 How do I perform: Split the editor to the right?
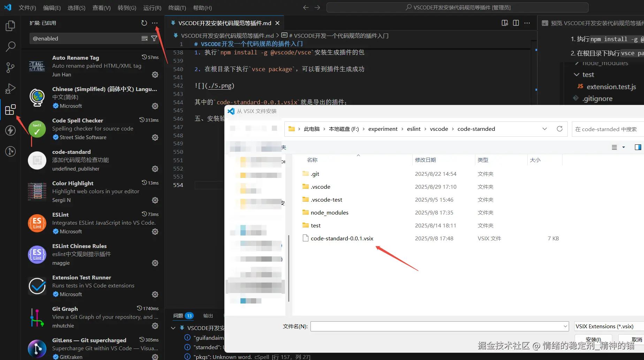coord(516,23)
